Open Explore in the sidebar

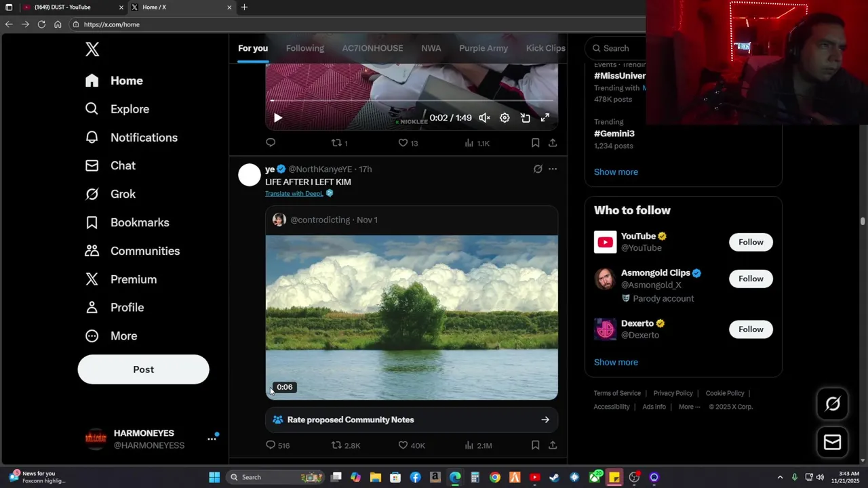click(x=117, y=109)
